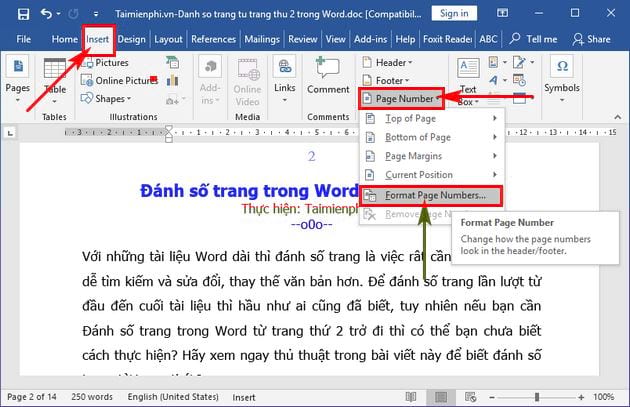Click the zoom slider handle

pos(537,397)
